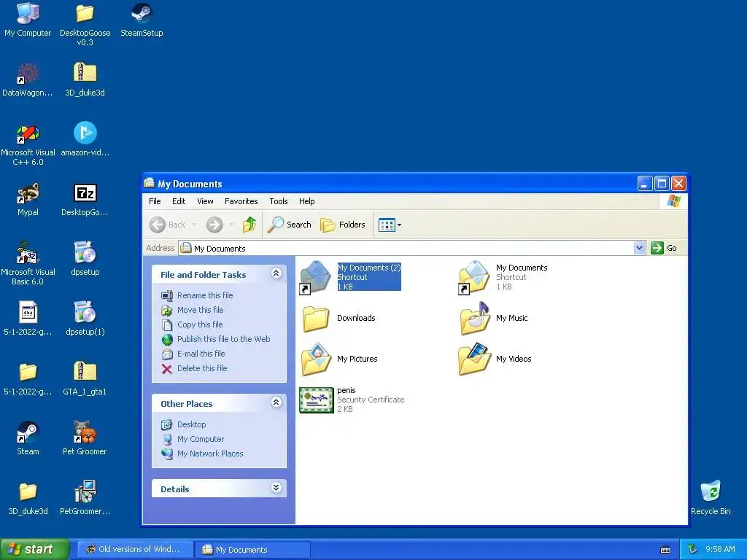747x560 pixels.
Task: Open the File menu
Action: point(155,201)
